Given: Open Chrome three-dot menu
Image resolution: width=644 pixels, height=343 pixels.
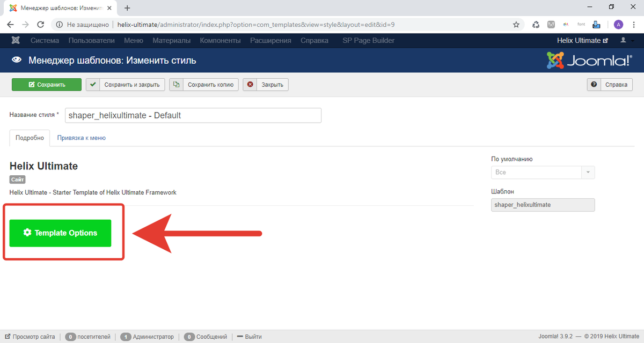Looking at the screenshot, I should pyautogui.click(x=634, y=25).
